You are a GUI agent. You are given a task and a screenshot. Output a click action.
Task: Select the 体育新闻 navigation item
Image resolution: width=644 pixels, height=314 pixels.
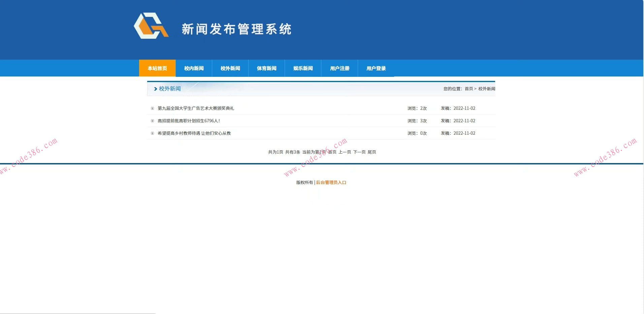point(266,68)
